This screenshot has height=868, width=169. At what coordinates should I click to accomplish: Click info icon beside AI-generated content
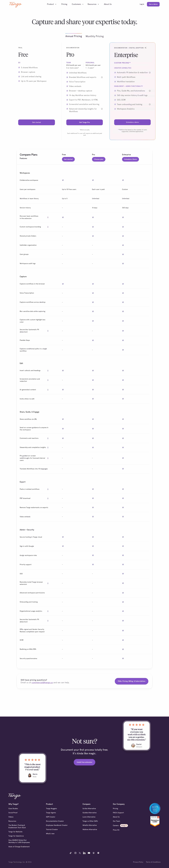coord(48,389)
